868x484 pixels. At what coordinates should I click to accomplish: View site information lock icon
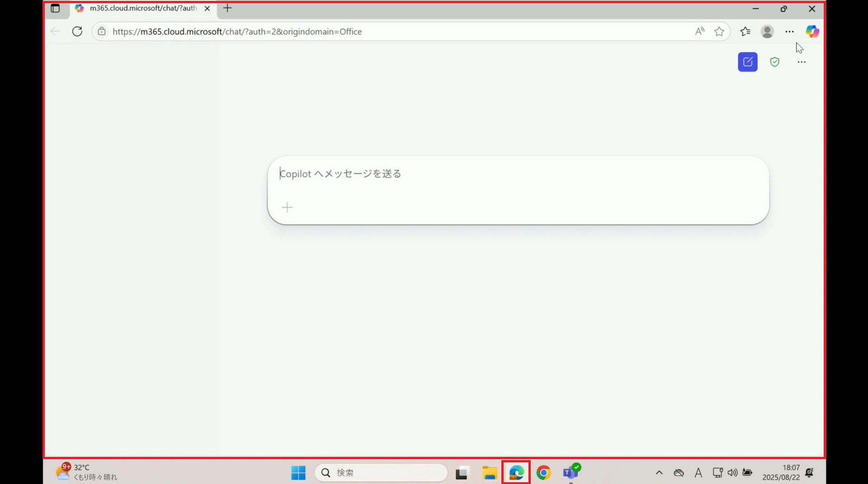coord(102,32)
